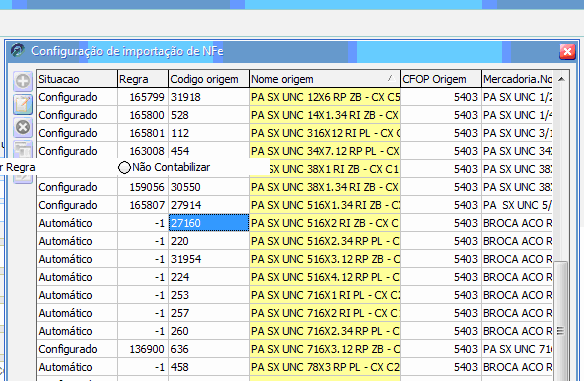Select the Codigo origem cell 31954

click(x=209, y=259)
